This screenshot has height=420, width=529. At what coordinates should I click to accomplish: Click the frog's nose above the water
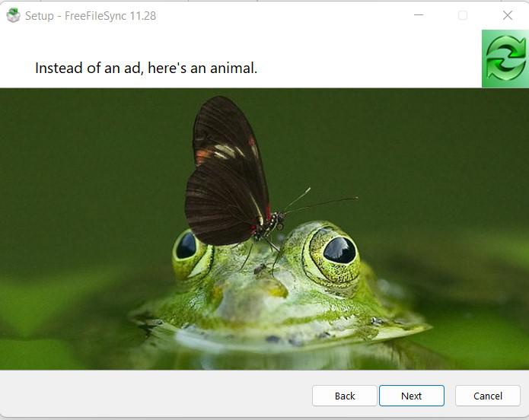point(262,288)
